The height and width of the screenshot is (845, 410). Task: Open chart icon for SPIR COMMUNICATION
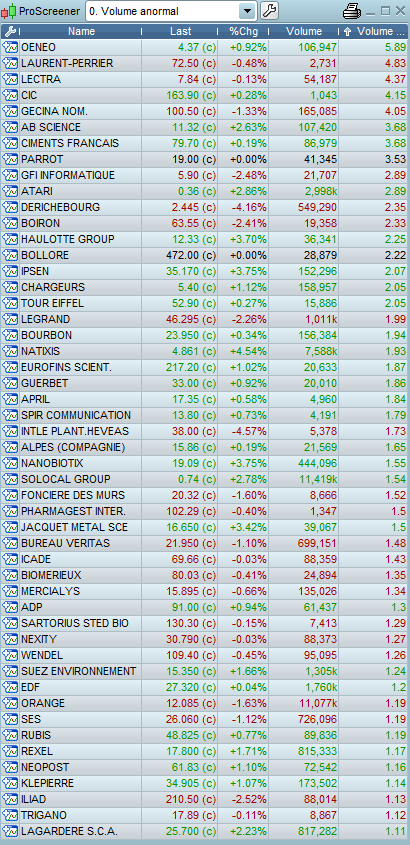[11, 415]
